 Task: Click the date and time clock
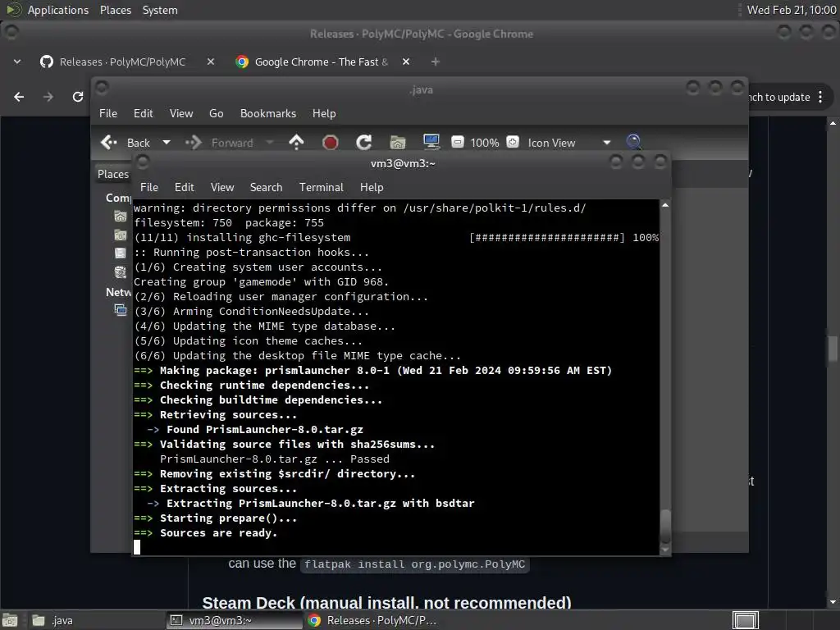pos(792,10)
